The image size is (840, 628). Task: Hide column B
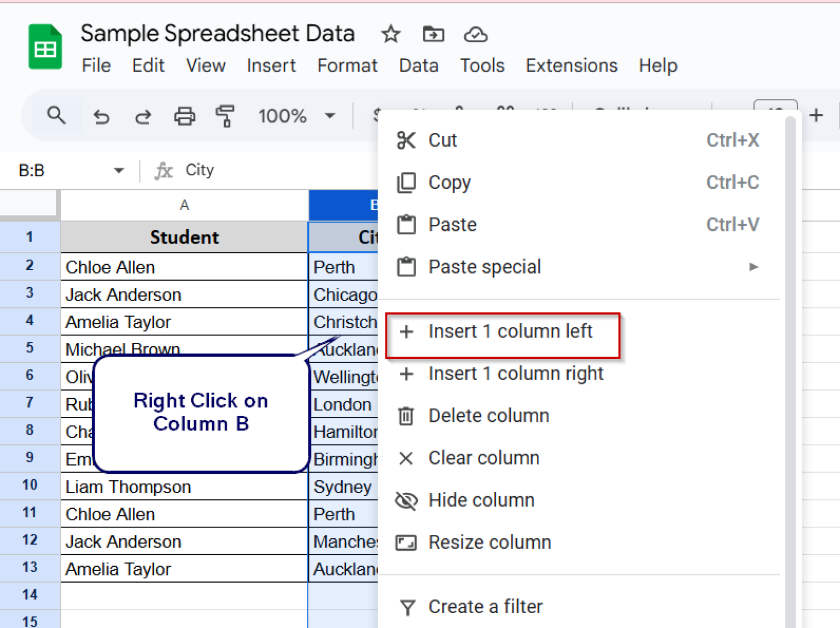[481, 499]
